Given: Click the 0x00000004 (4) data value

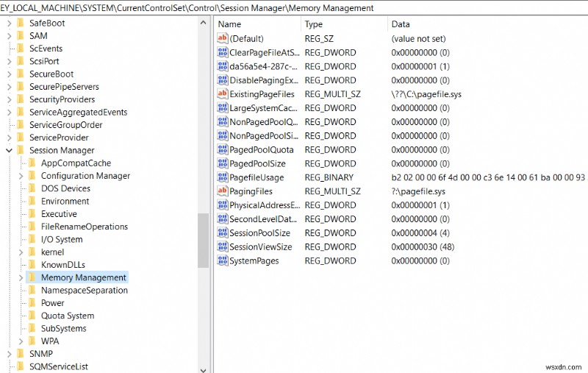Looking at the screenshot, I should pos(420,233).
